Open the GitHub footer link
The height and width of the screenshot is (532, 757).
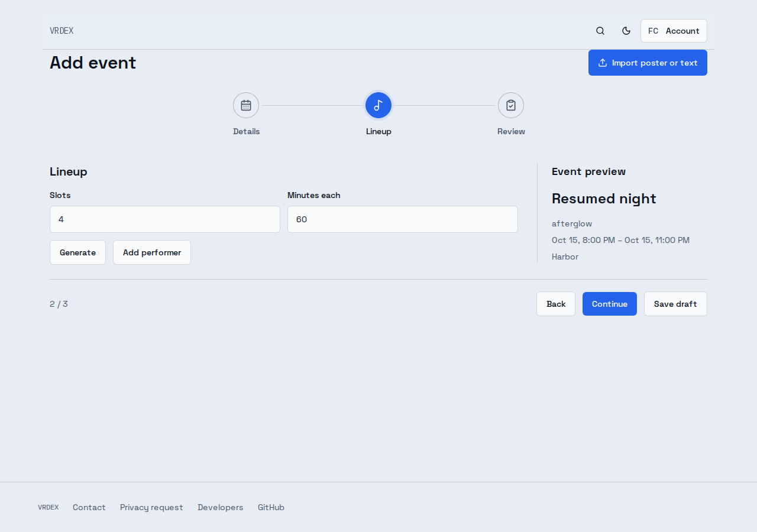click(x=271, y=507)
